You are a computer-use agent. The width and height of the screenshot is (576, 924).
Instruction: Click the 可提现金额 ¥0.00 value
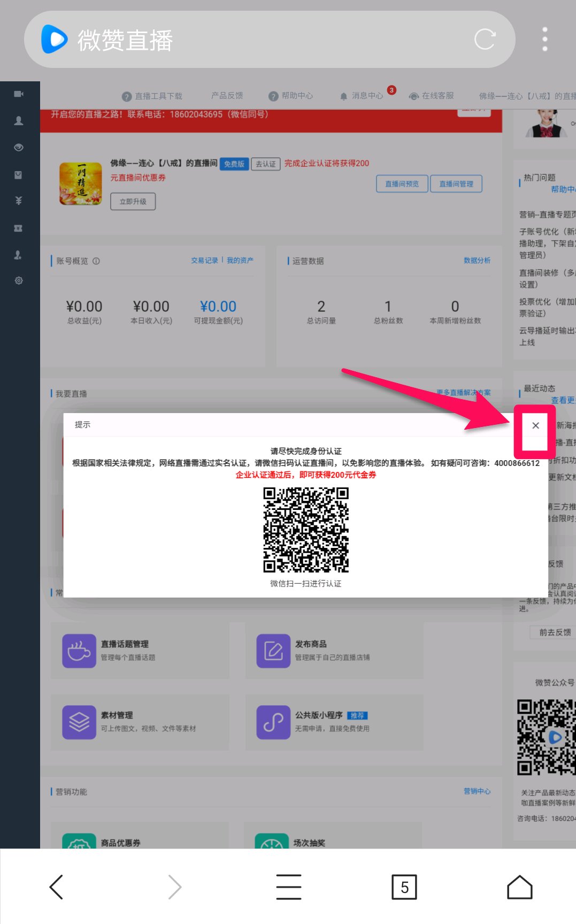tap(218, 307)
